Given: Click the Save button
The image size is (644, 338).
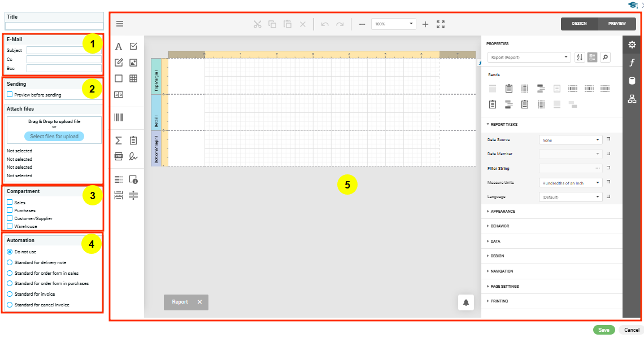Looking at the screenshot, I should (x=603, y=330).
